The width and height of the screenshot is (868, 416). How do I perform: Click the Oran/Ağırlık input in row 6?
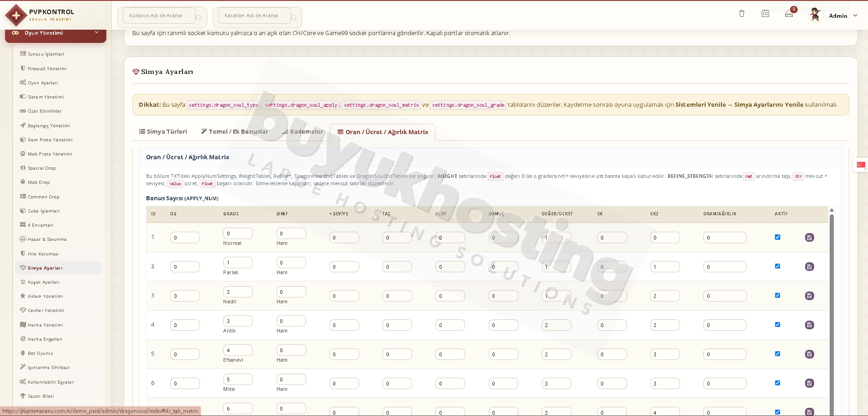725,384
